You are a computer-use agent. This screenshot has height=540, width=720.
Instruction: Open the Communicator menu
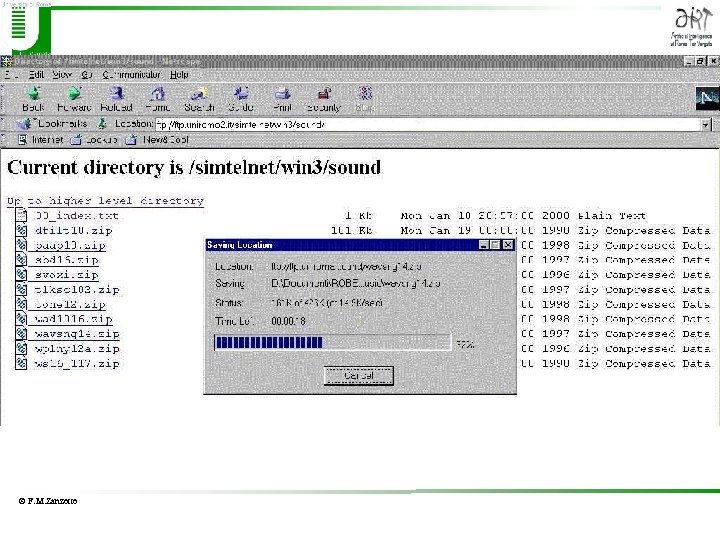point(131,74)
